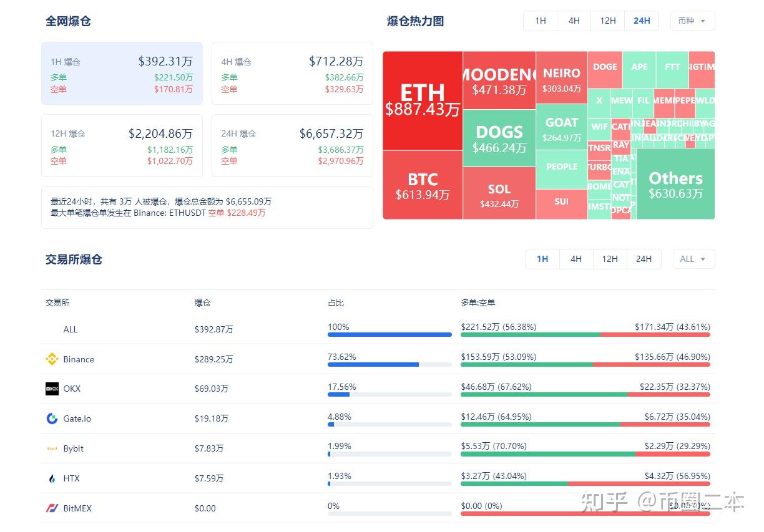The height and width of the screenshot is (532, 764).
Task: Click the Bybit exchange logo icon
Action: coord(52,448)
